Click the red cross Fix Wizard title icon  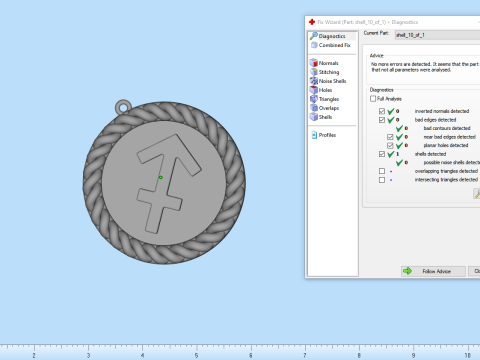pyautogui.click(x=312, y=22)
